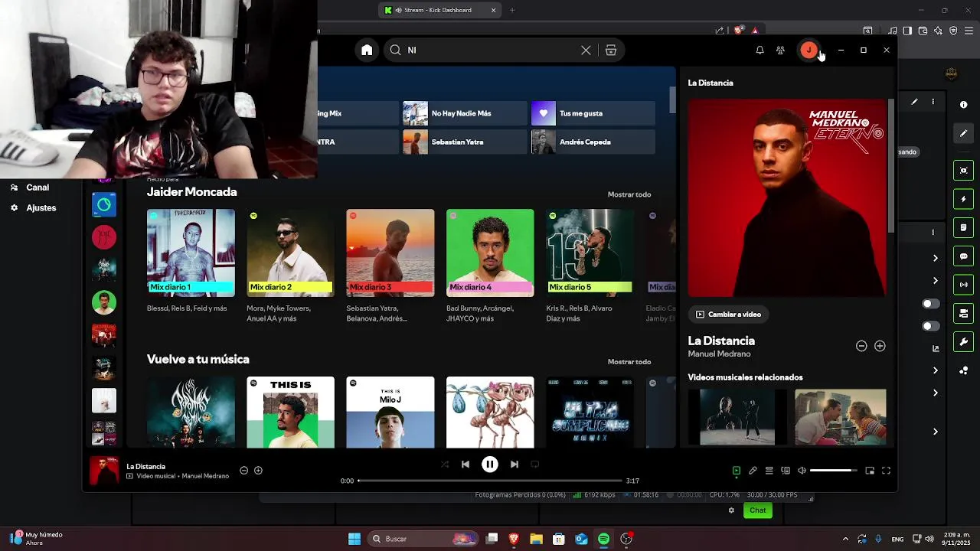This screenshot has height=551, width=980.
Task: Open three-dot menu beside Kick pencil icon
Action: coord(933,101)
